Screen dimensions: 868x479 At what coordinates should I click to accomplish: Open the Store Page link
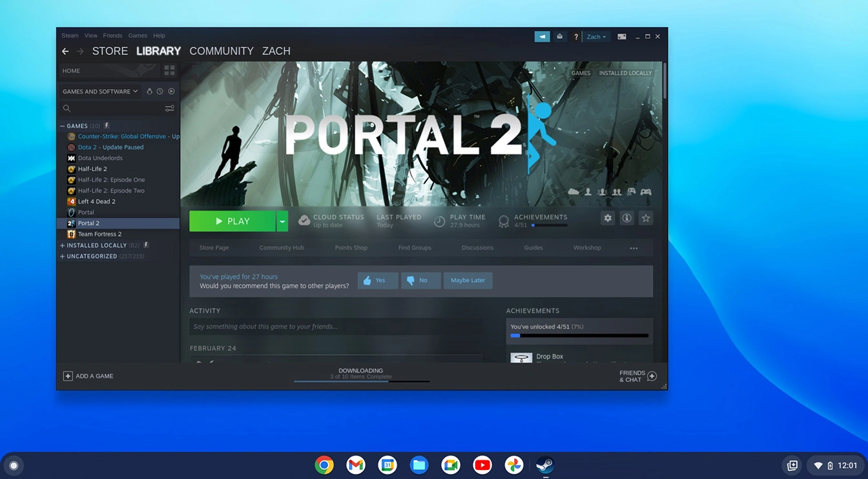click(214, 248)
